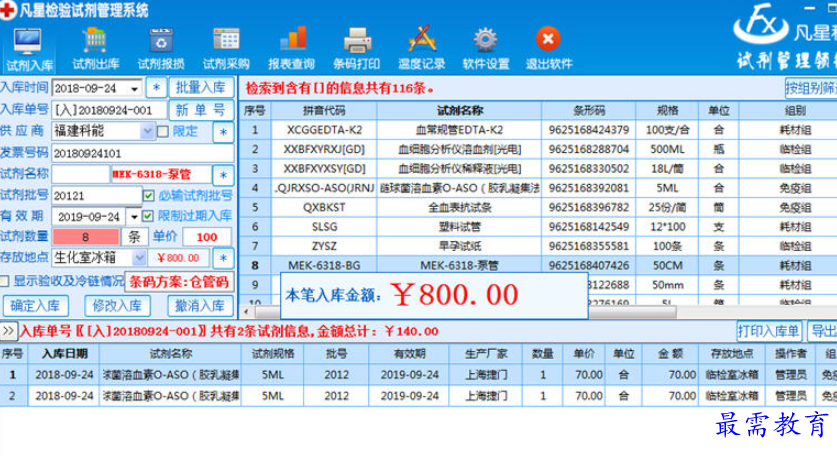Select row 2 in the lower 入库 records table
This screenshot has height=456, width=837.
click(418, 396)
